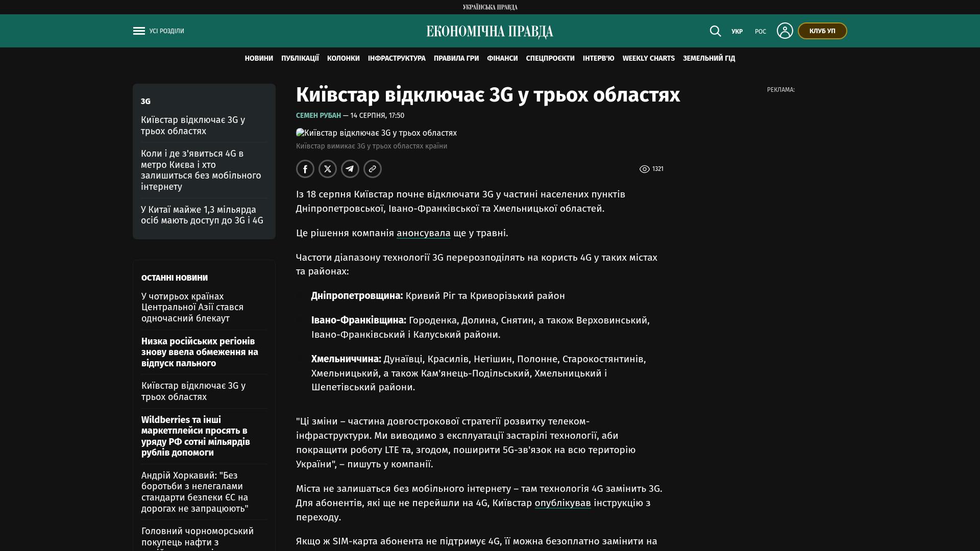Go to the Колонки section
The width and height of the screenshot is (980, 551).
(344, 59)
